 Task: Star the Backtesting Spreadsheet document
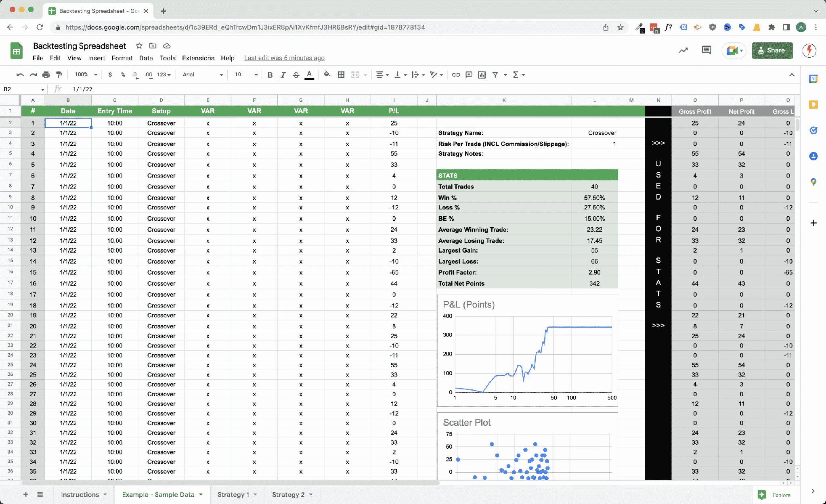[139, 46]
